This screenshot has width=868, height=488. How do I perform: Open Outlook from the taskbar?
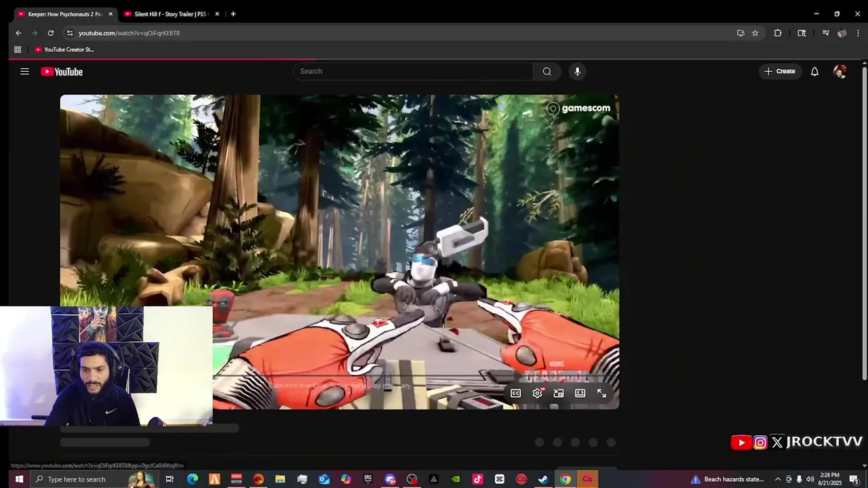324,479
